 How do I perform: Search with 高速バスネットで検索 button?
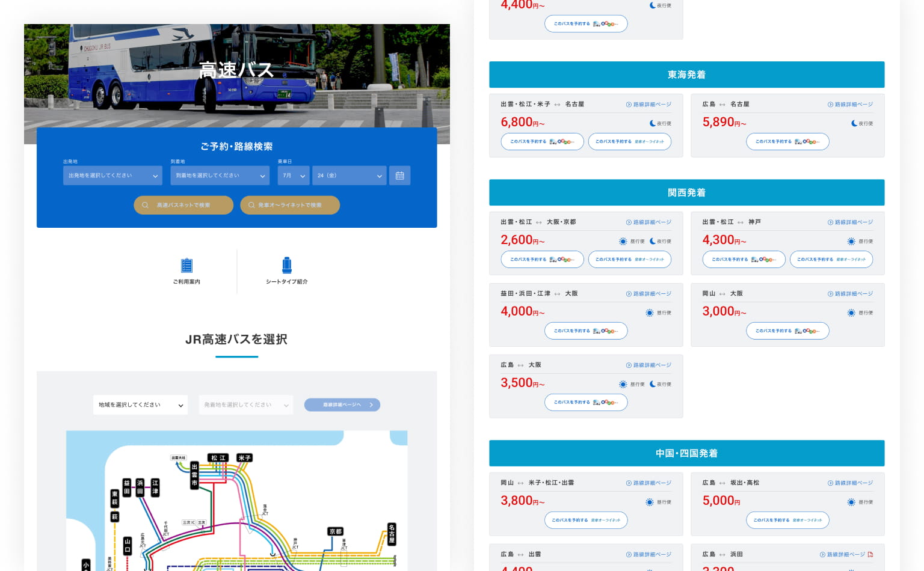tap(183, 205)
